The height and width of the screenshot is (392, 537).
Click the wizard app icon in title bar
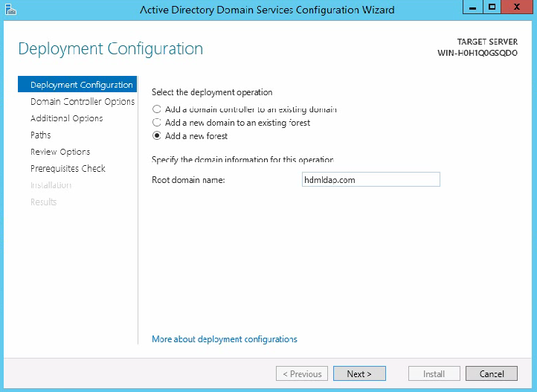tap(10, 9)
